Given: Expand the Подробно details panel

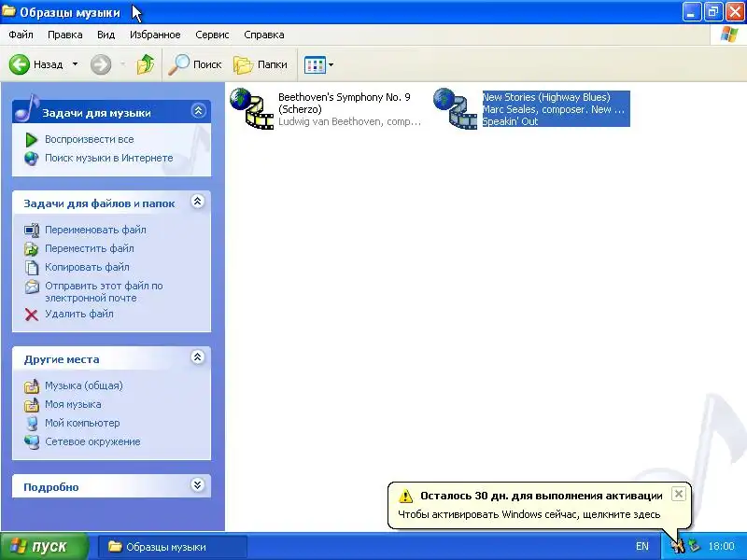Looking at the screenshot, I should [x=198, y=485].
